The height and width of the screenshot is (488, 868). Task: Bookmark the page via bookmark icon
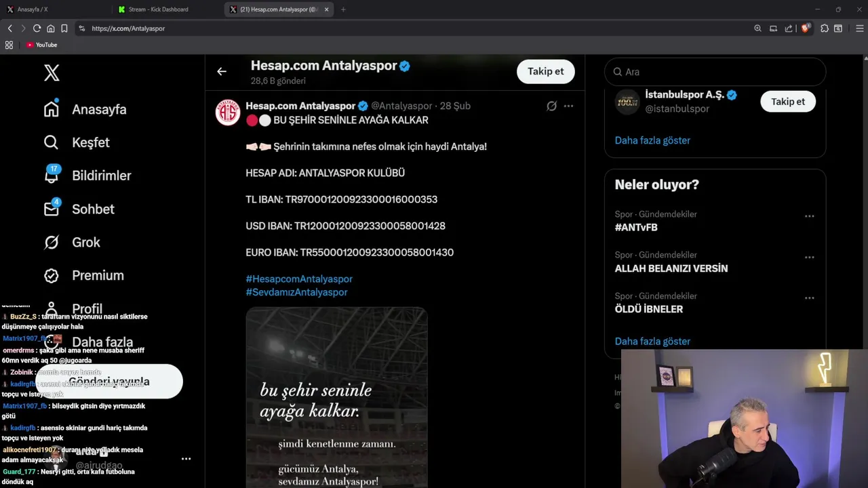click(x=64, y=28)
